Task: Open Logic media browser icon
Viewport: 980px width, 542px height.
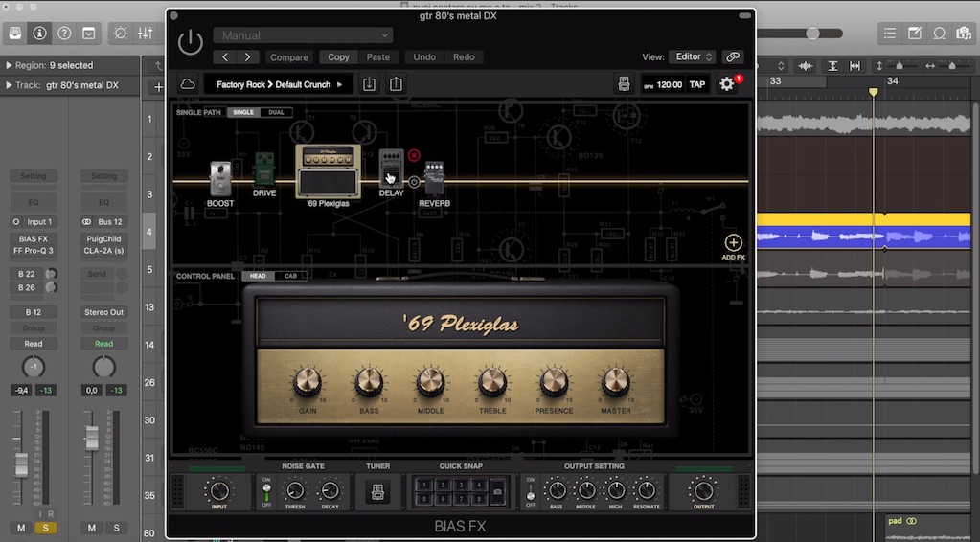Action: tap(964, 34)
